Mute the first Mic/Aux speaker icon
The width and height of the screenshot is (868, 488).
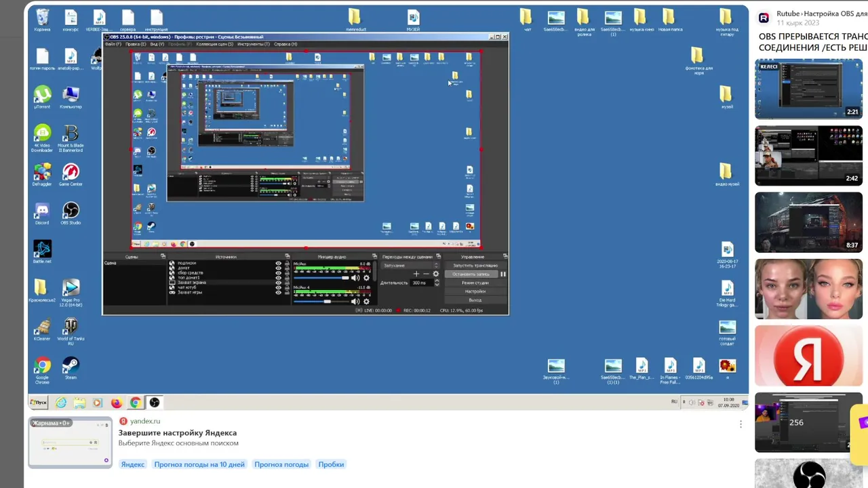[x=355, y=278]
